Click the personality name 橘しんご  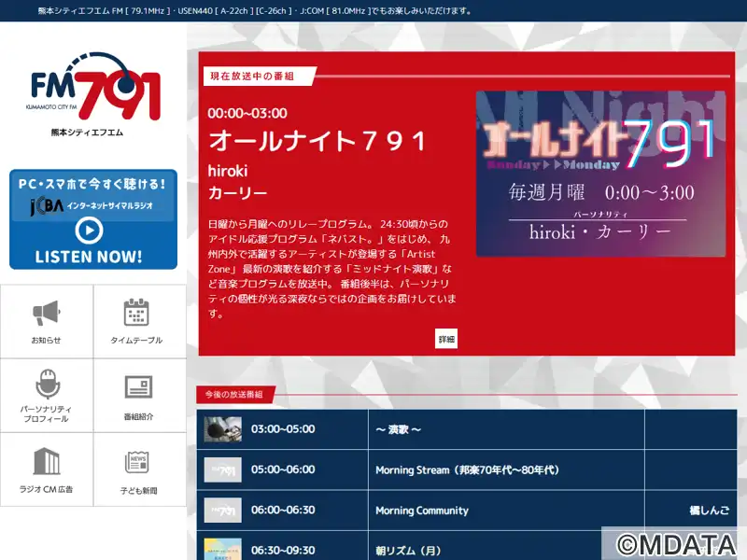tap(710, 511)
